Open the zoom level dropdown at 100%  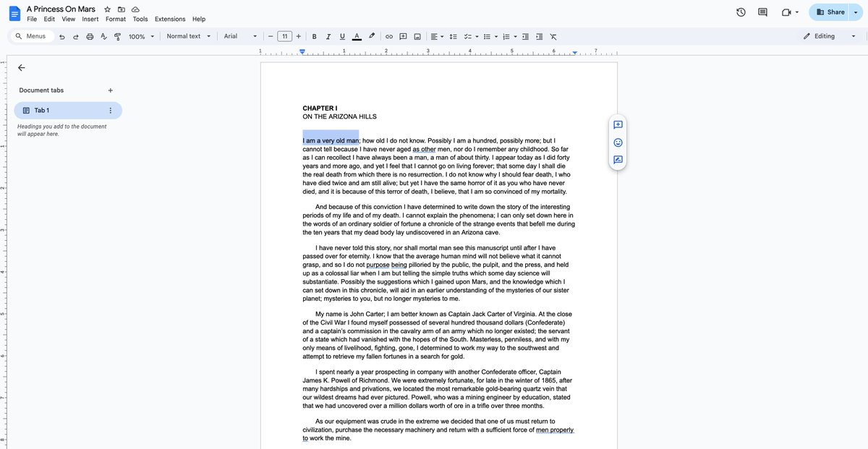click(142, 36)
